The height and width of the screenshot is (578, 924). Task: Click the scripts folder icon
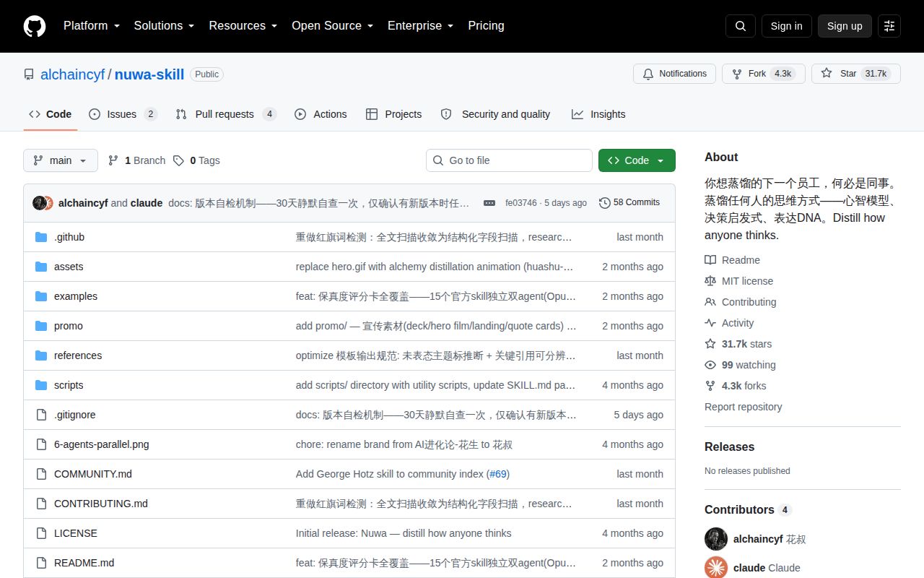41,385
